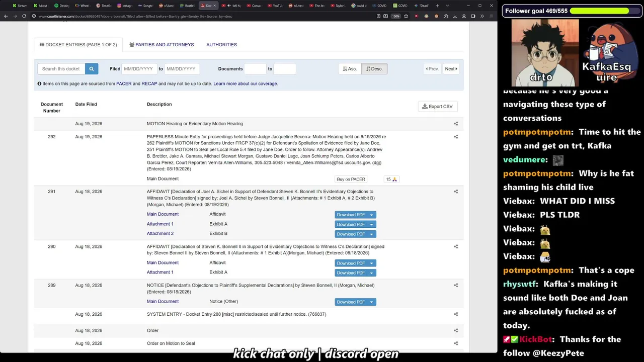
Task: Toggle reader view in address bar
Action: [x=378, y=16]
